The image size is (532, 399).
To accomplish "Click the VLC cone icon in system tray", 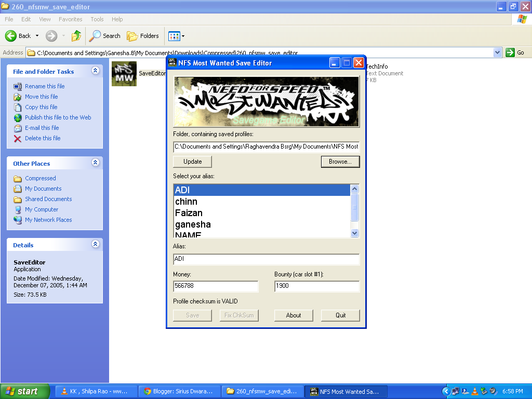I will 475,391.
